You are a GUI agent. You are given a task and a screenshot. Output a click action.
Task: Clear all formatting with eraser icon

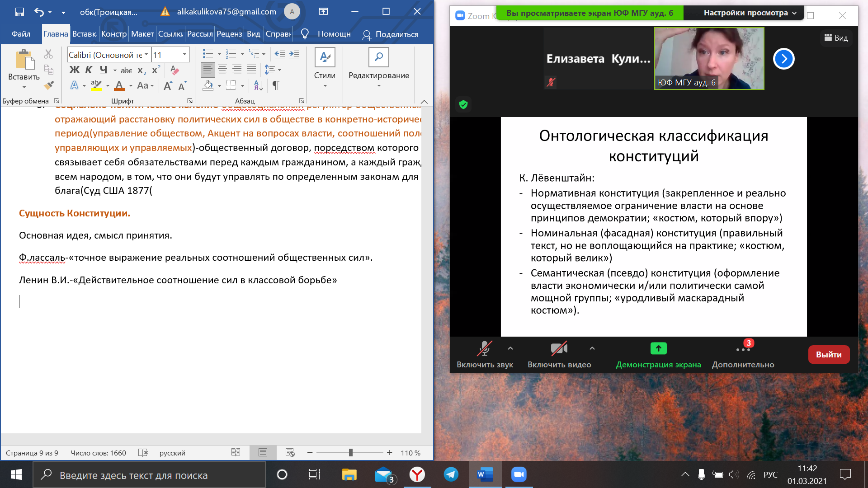175,70
